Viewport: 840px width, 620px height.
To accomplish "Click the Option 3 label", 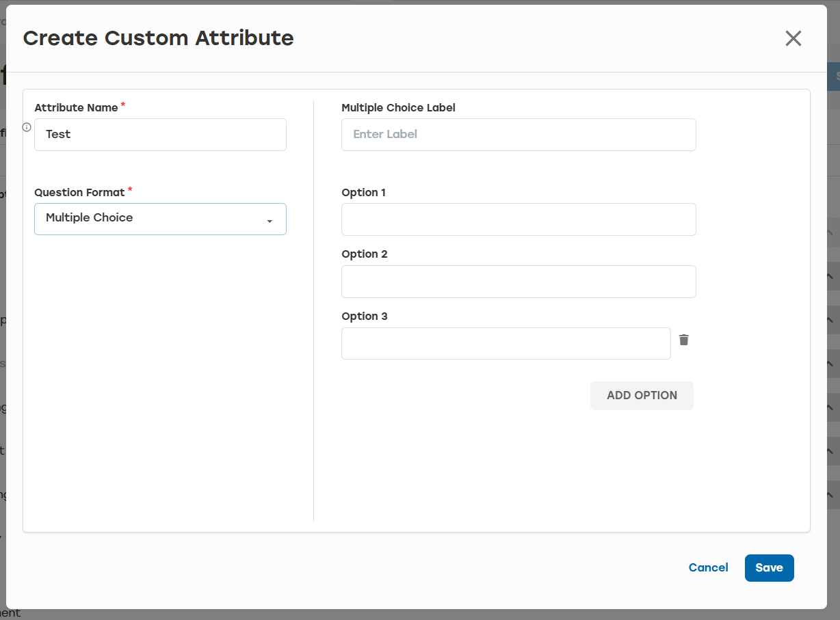I will tap(365, 316).
